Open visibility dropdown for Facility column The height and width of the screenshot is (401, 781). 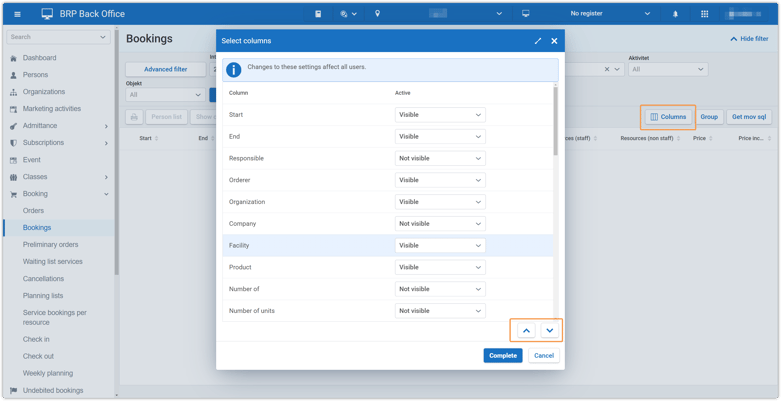coord(440,246)
